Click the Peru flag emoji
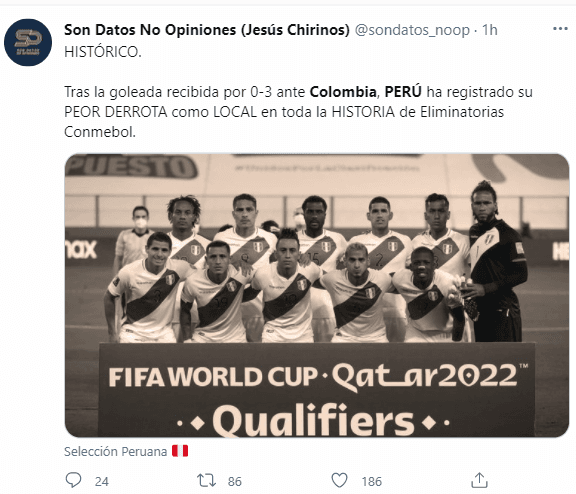 [x=180, y=451]
